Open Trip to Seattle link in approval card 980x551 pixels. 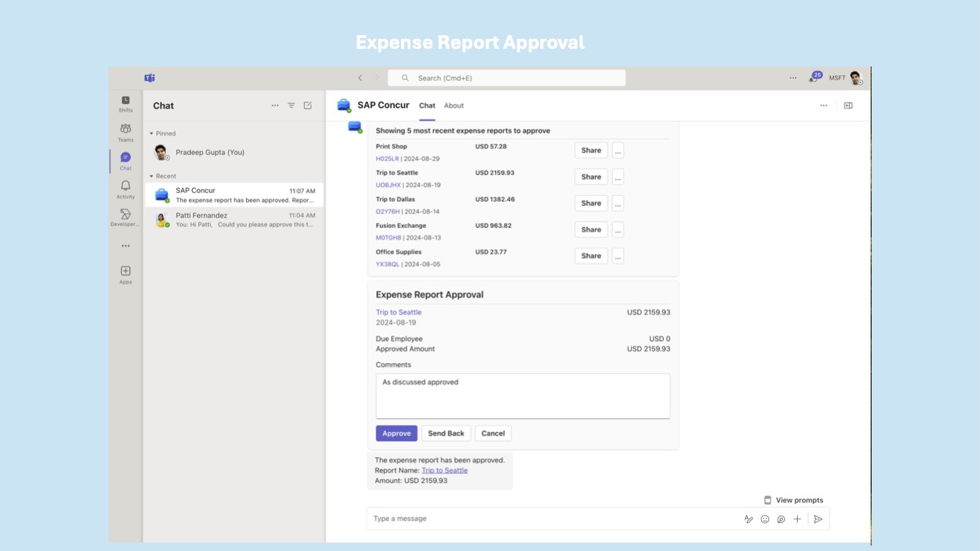[399, 312]
